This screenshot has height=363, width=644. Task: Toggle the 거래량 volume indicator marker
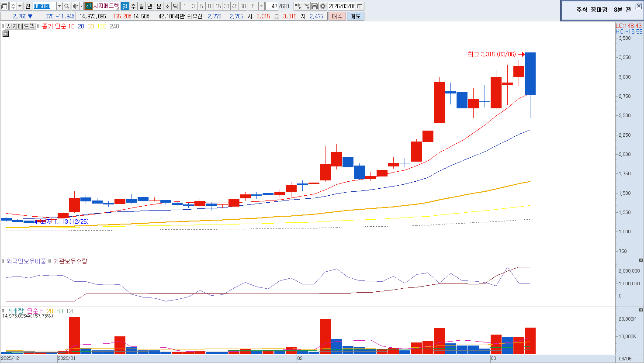click(x=3, y=311)
